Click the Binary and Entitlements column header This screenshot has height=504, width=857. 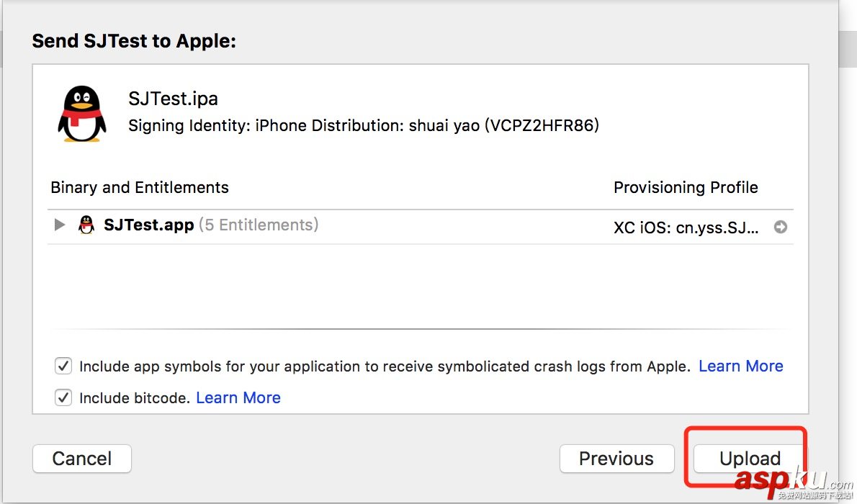coord(139,187)
